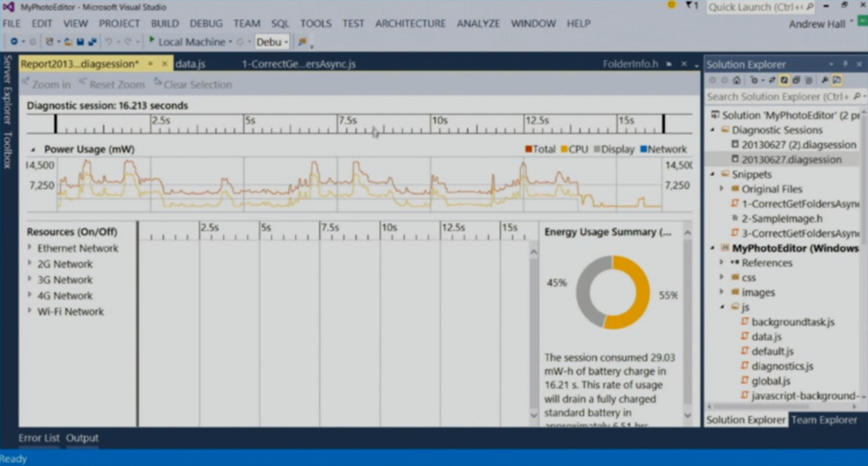Click the Quick Launch search magnifier icon
This screenshot has width=868, height=466.
click(810, 7)
